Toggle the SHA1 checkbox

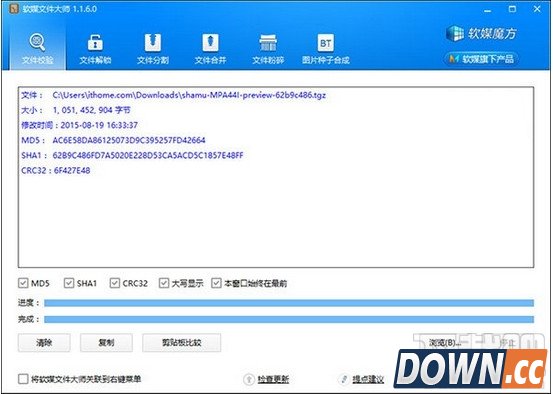(x=69, y=283)
